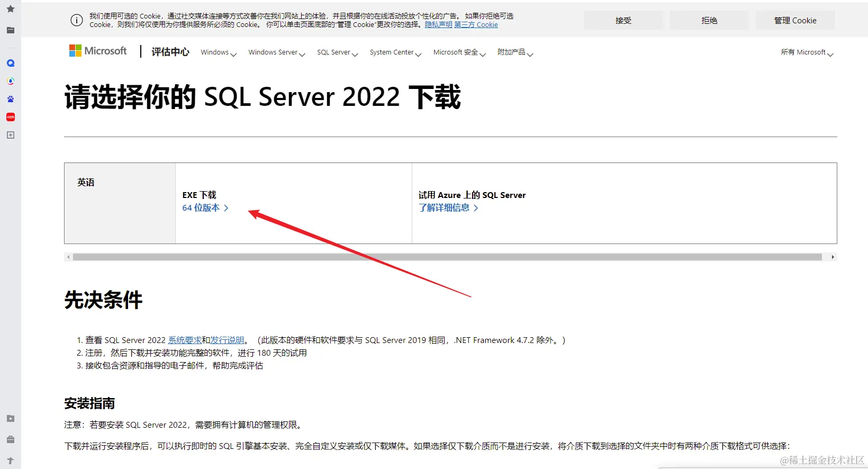Click the horizontal scrollbar track of the download table
This screenshot has height=469, width=868.
(x=447, y=257)
